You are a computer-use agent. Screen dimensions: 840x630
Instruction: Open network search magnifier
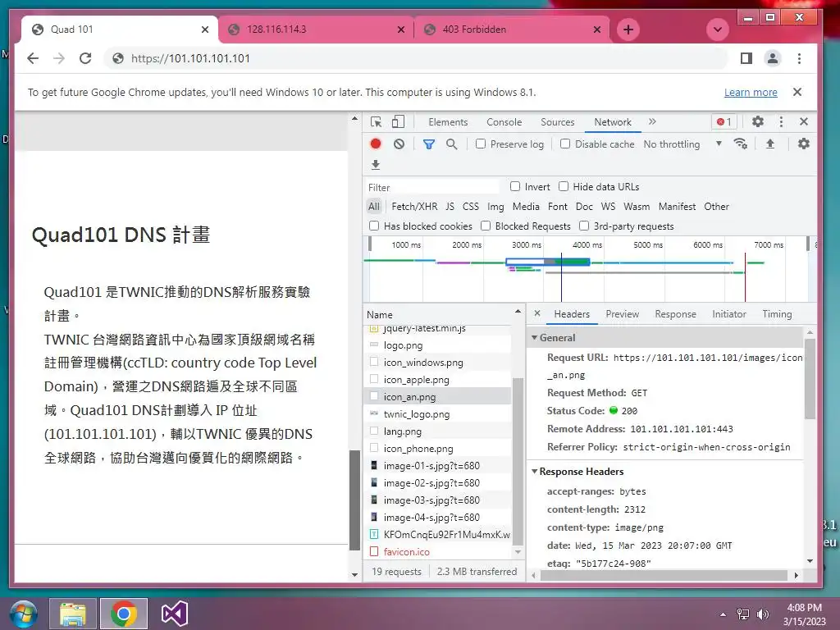click(452, 144)
